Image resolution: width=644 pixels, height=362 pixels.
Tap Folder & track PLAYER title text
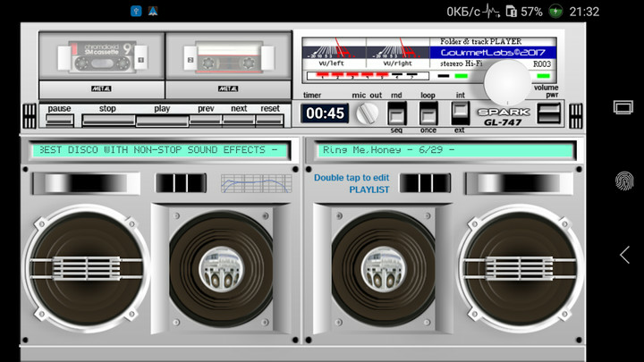click(x=480, y=41)
